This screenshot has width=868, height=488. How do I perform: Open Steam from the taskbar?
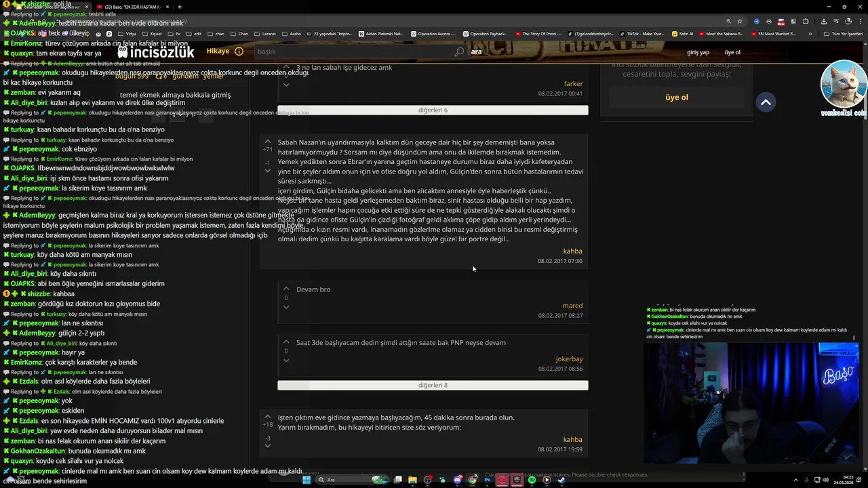(561, 480)
